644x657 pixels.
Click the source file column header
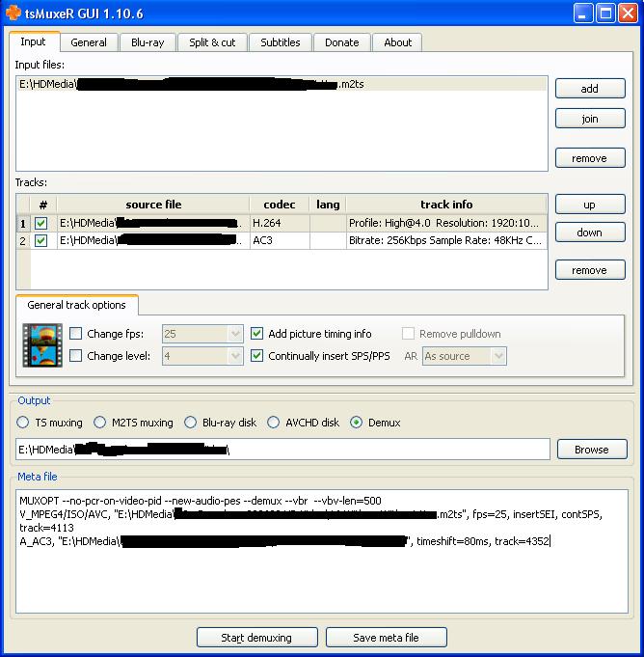(x=153, y=205)
